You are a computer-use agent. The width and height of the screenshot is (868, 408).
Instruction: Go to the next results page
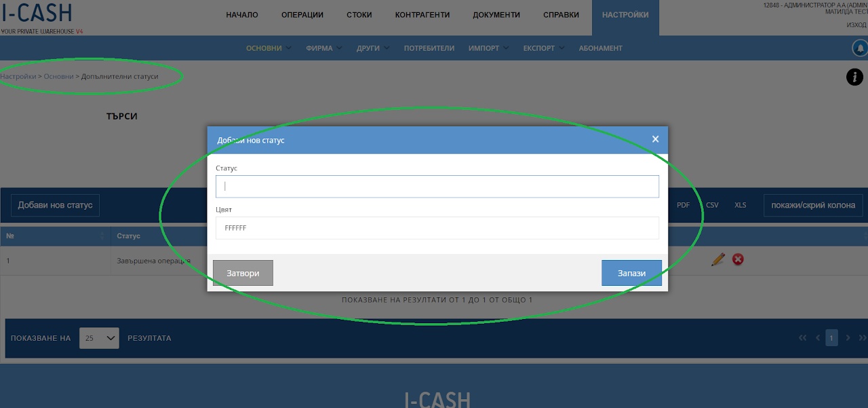pos(848,337)
